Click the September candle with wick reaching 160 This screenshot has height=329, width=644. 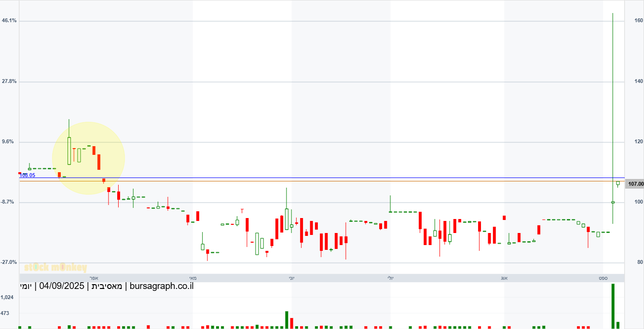[x=613, y=118]
